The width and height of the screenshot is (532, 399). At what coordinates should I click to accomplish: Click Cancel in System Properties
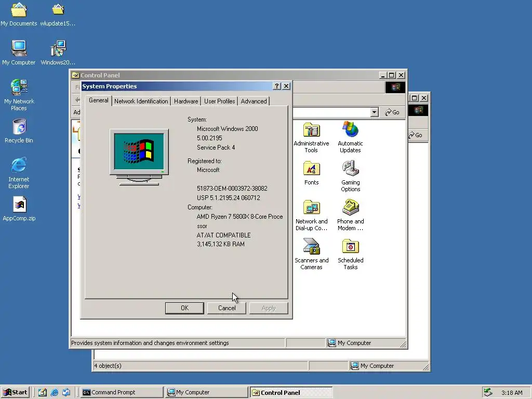227,308
